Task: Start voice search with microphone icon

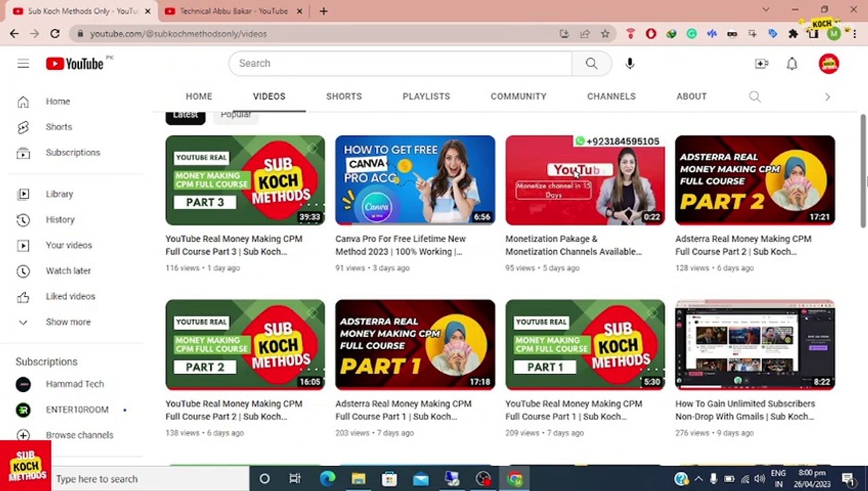Action: [x=629, y=63]
